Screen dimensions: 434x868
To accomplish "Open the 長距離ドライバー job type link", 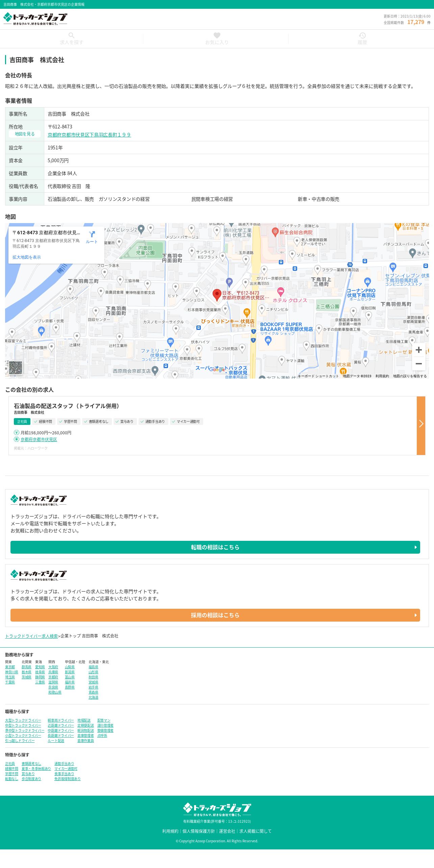I will coord(61,736).
